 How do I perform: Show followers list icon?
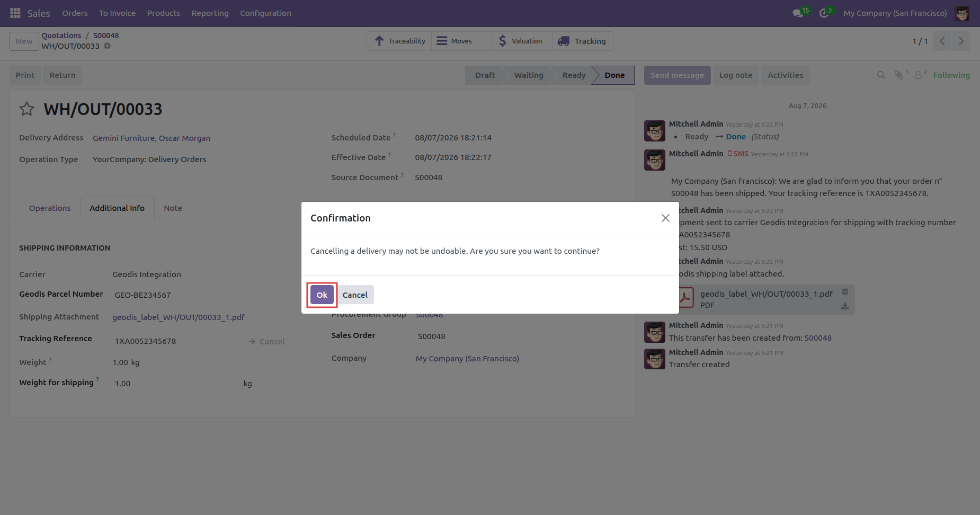pyautogui.click(x=918, y=75)
